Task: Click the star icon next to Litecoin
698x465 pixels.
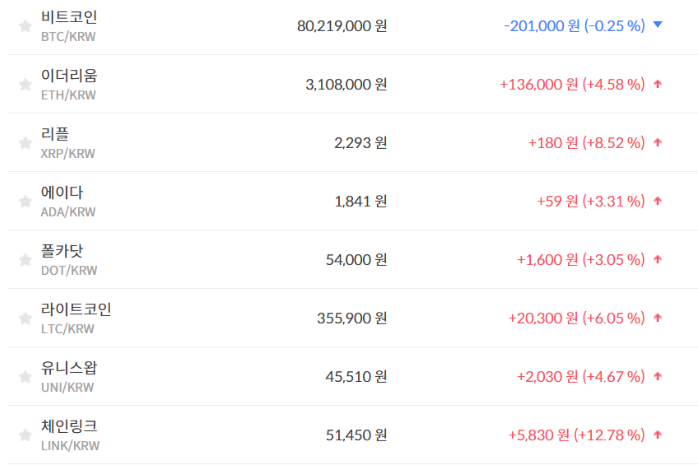Action: coord(25,318)
